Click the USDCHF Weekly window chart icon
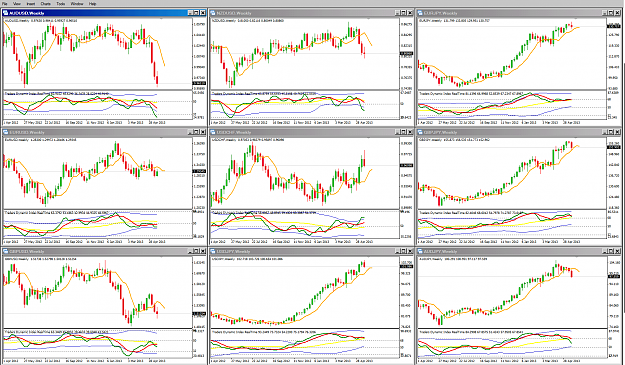The width and height of the screenshot is (625, 365). coord(213,132)
